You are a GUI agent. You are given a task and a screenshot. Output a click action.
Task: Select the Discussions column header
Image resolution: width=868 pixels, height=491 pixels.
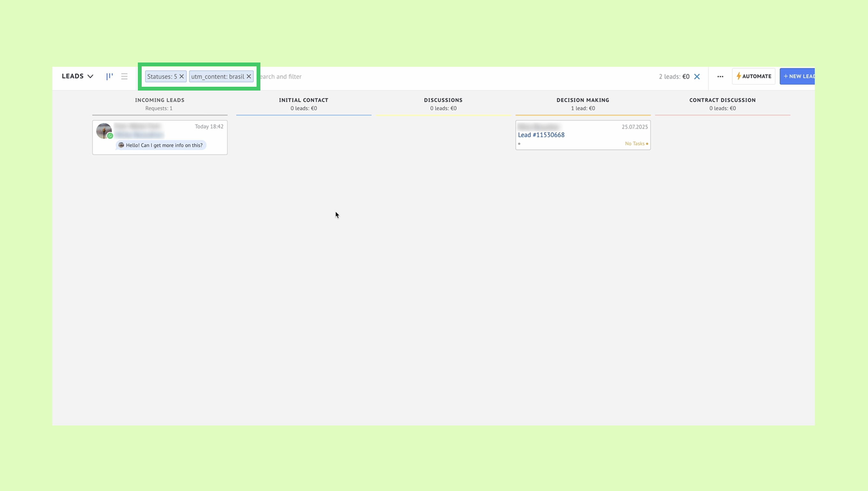(x=443, y=100)
